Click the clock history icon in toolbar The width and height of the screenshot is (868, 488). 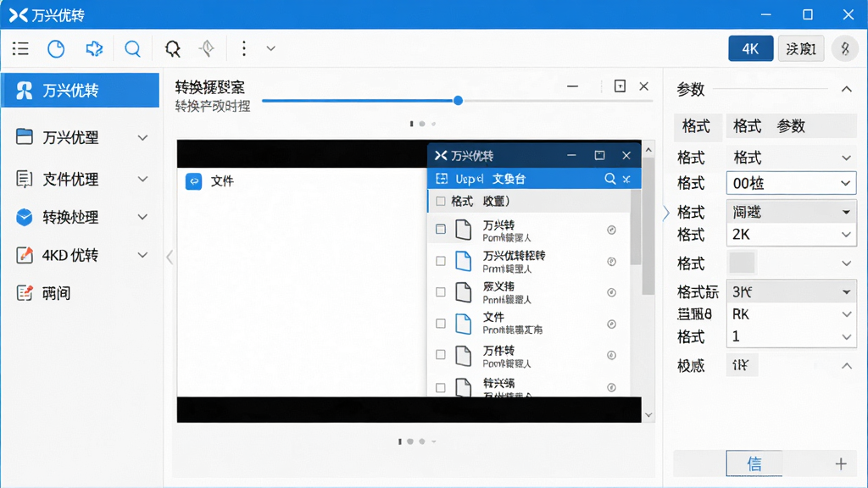[x=56, y=48]
